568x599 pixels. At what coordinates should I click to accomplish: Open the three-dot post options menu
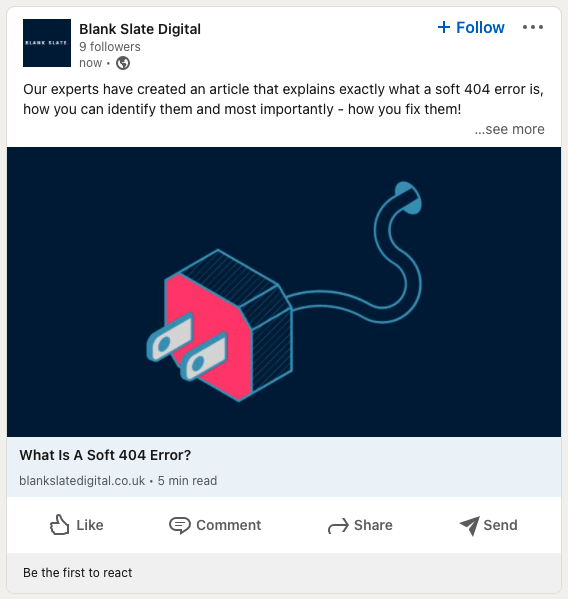[533, 27]
